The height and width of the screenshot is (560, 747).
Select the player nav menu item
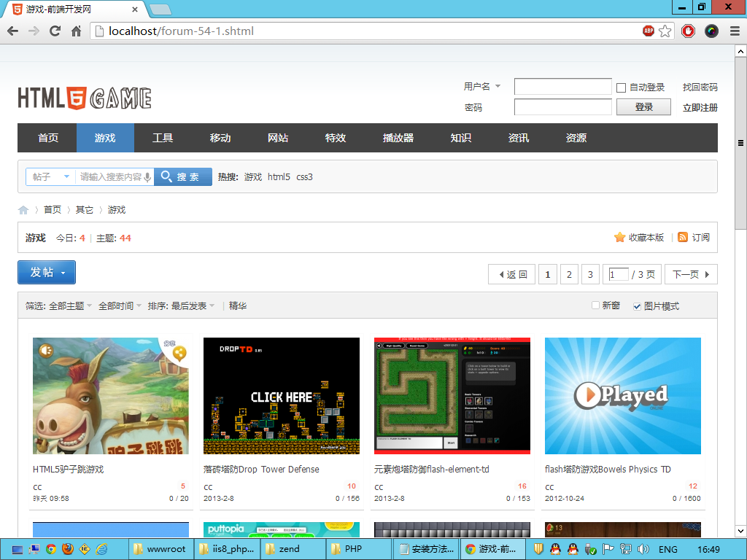coord(398,138)
